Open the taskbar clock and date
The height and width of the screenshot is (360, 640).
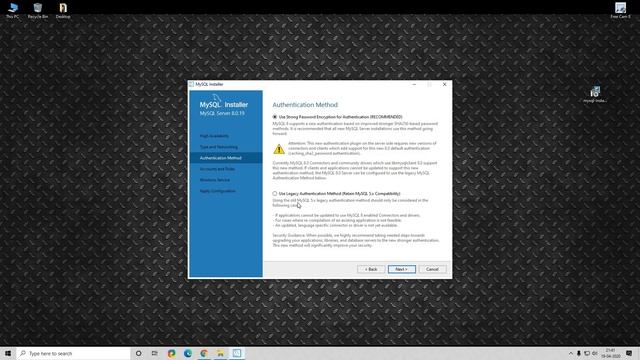(611, 353)
